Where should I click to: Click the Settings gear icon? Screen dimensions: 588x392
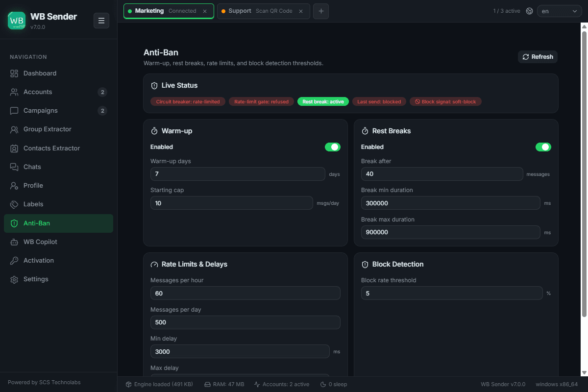tap(14, 279)
